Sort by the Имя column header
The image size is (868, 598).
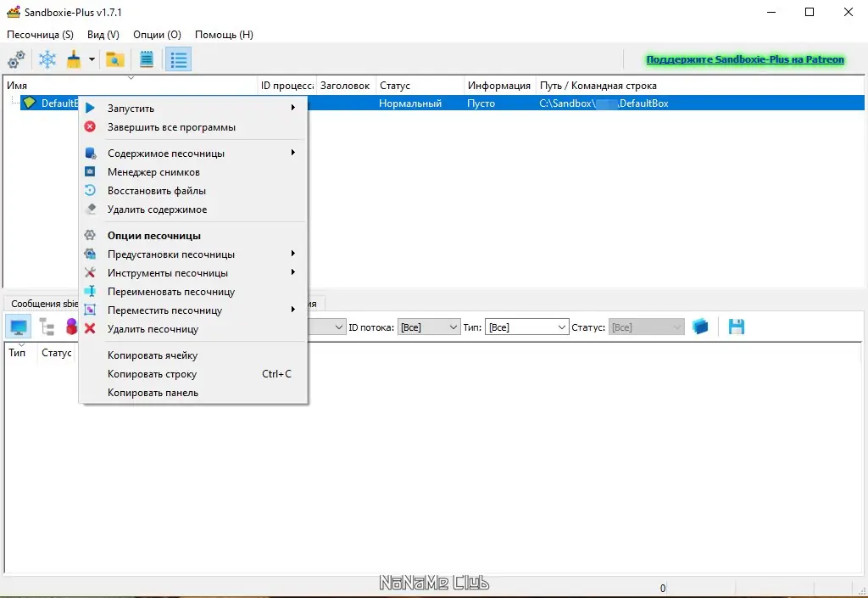131,86
